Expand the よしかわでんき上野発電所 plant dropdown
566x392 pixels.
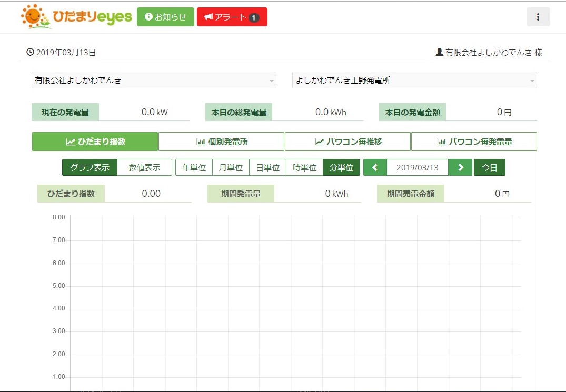[x=414, y=81]
